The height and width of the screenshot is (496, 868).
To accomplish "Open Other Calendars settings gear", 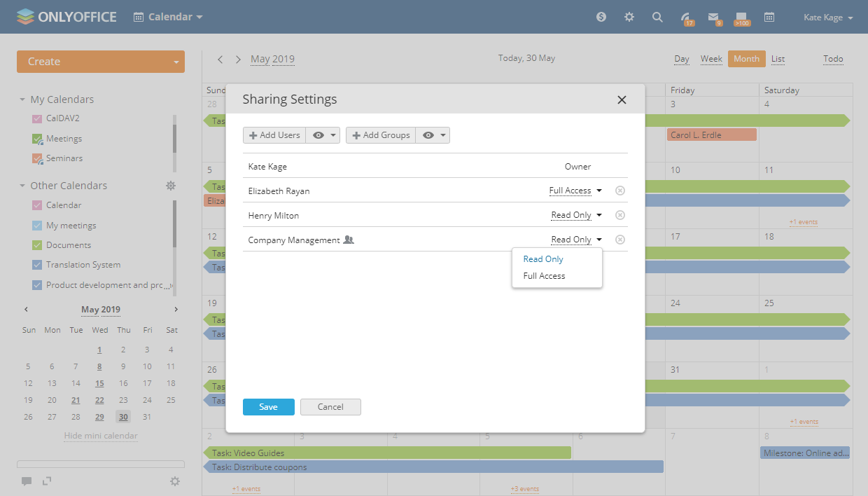I will 171,186.
